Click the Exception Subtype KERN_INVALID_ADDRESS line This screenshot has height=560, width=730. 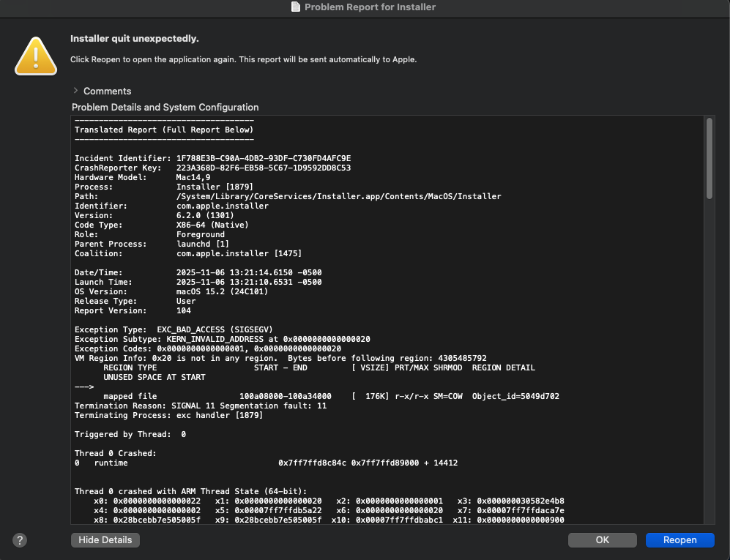tap(222, 340)
